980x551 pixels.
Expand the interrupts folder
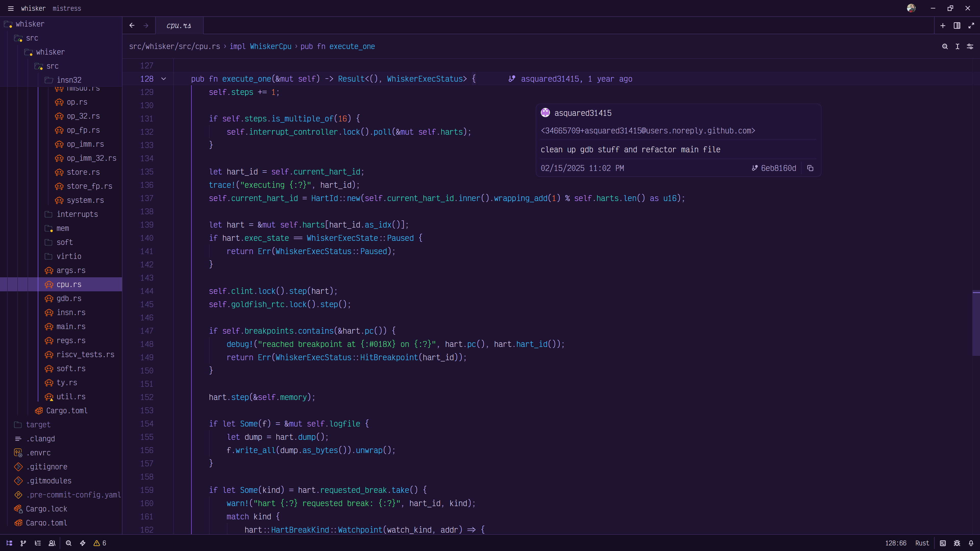pyautogui.click(x=61, y=214)
